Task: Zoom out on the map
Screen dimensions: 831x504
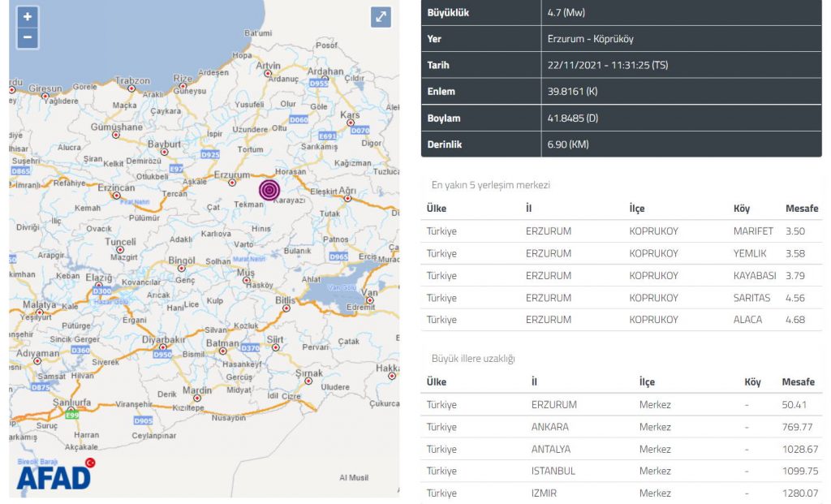Action: (28, 37)
